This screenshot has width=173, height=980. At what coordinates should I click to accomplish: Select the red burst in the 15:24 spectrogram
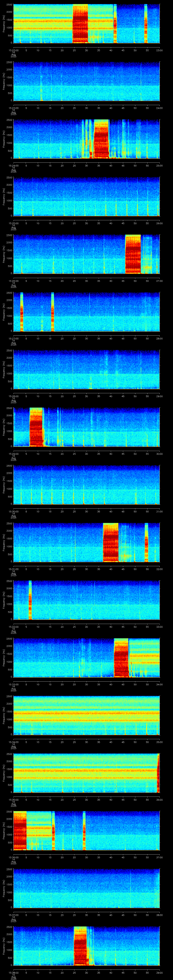(x=101, y=139)
